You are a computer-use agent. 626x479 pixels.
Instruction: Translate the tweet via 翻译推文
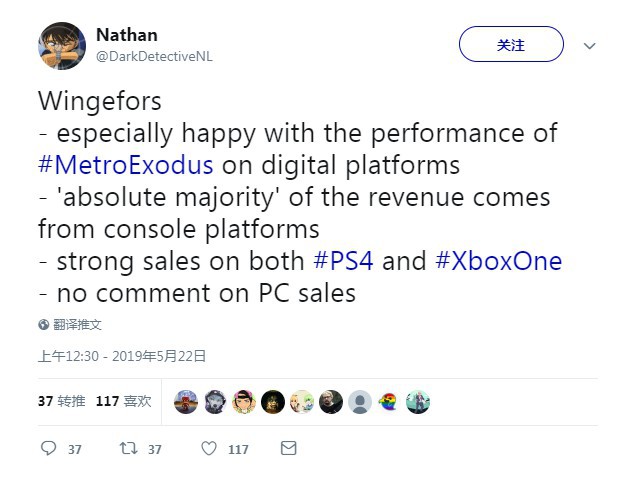[x=77, y=324]
